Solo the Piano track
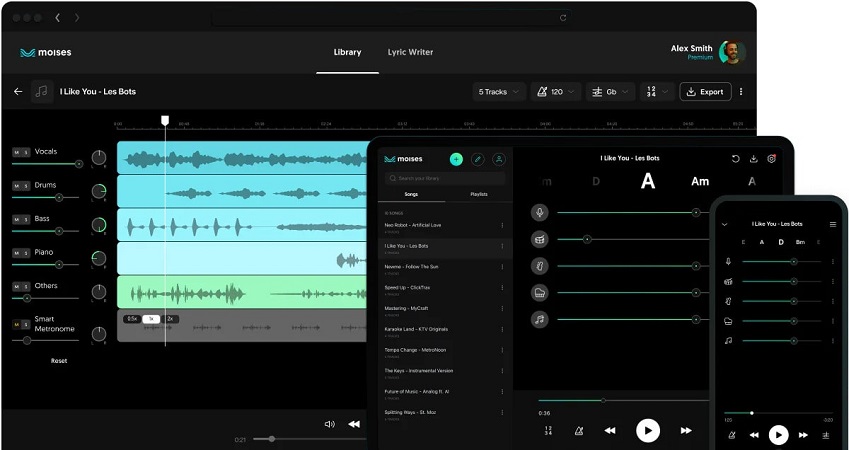The image size is (849, 450). (25, 253)
